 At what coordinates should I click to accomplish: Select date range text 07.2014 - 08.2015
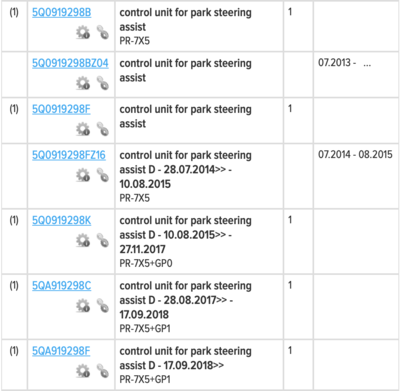tap(355, 155)
